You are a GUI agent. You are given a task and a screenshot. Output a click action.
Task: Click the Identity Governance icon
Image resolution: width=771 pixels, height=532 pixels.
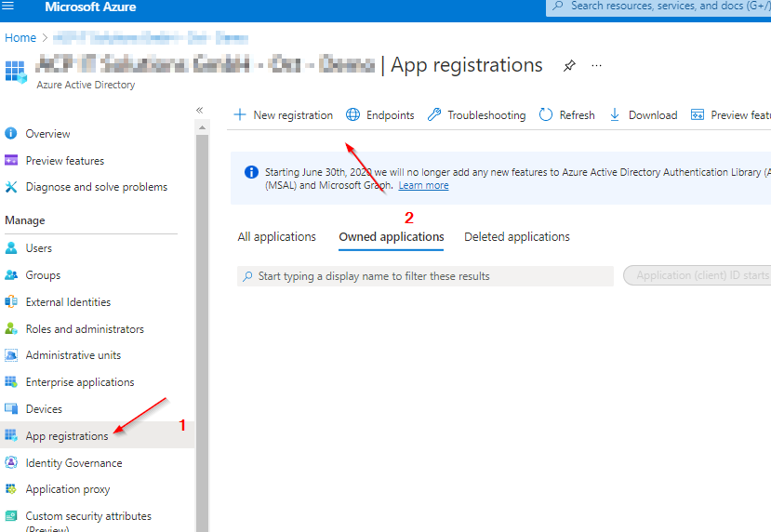point(11,462)
